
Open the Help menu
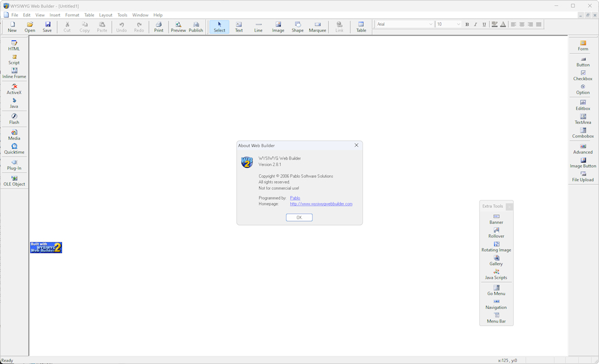click(x=158, y=15)
